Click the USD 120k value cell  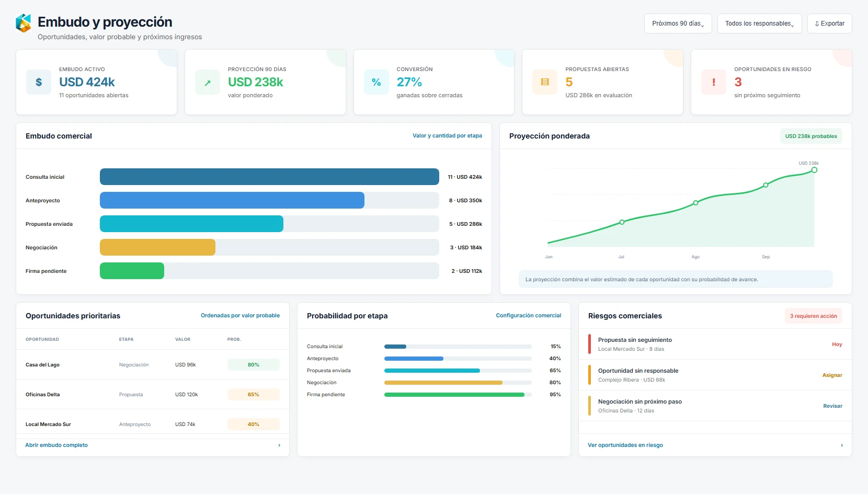pos(186,394)
